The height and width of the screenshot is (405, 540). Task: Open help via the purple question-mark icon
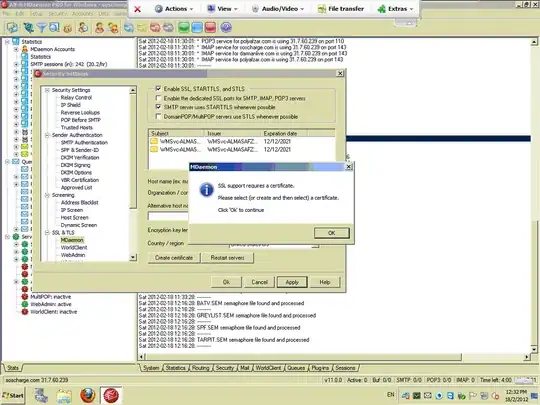click(x=226, y=28)
